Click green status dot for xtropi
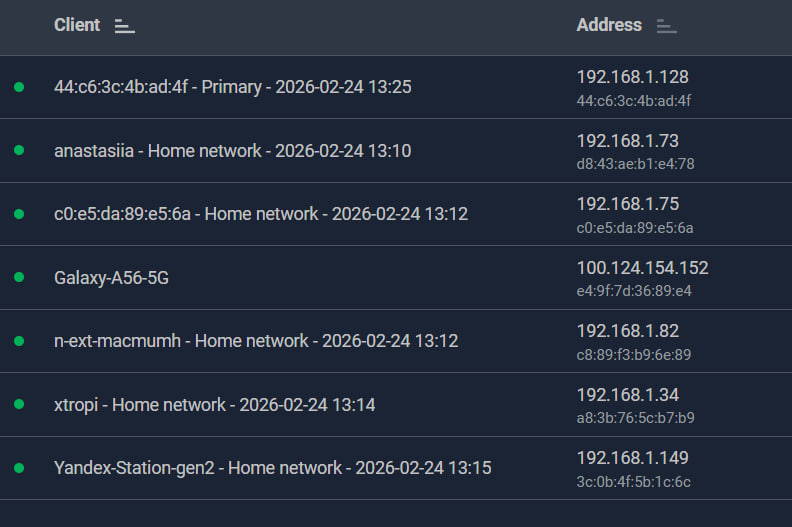The image size is (792, 527). [18, 405]
